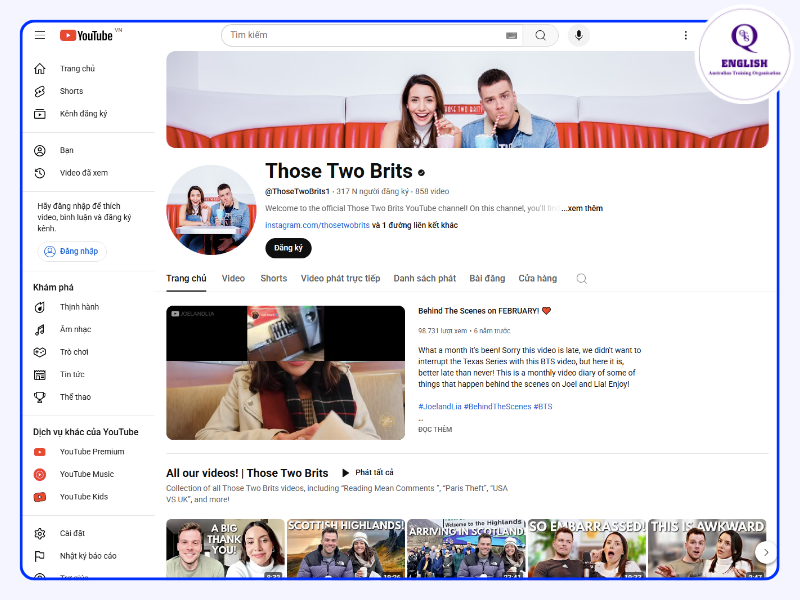Viewport: 800px width, 600px height.
Task: Click the Trang chủ home icon
Action: tap(40, 68)
